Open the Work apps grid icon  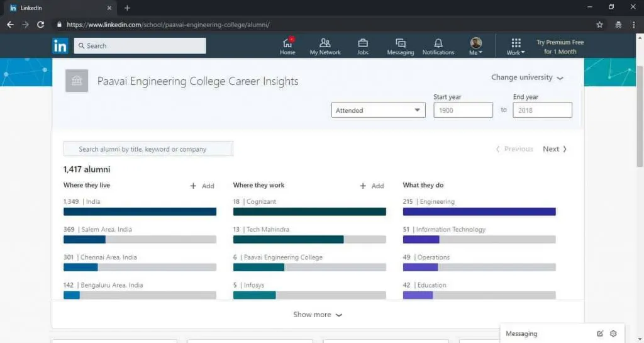[x=516, y=43]
